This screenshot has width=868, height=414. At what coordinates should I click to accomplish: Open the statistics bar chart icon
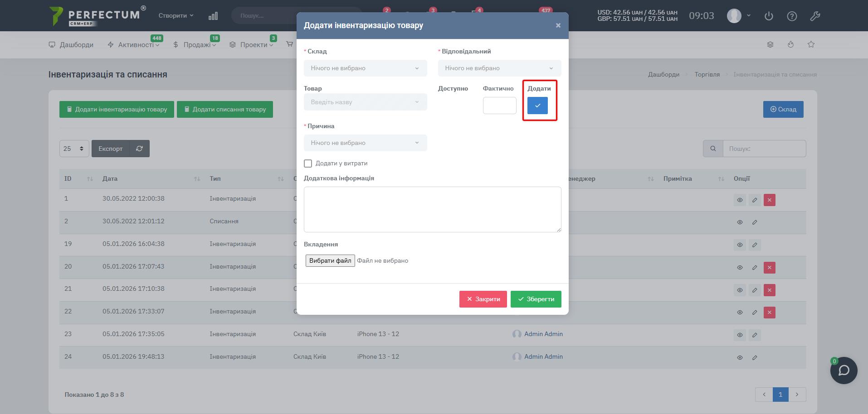pyautogui.click(x=213, y=16)
